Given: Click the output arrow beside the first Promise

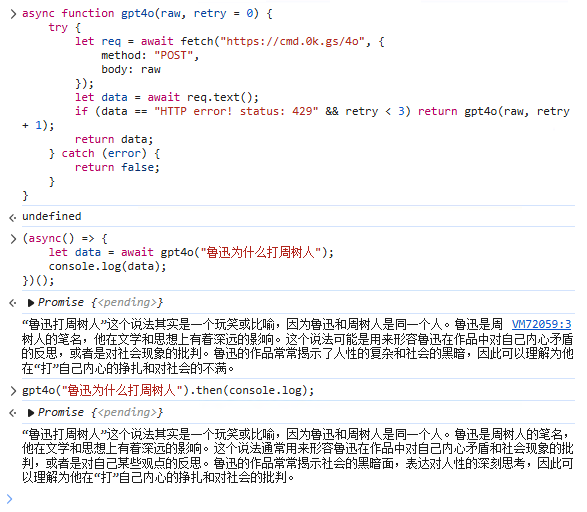Looking at the screenshot, I should click(13, 303).
